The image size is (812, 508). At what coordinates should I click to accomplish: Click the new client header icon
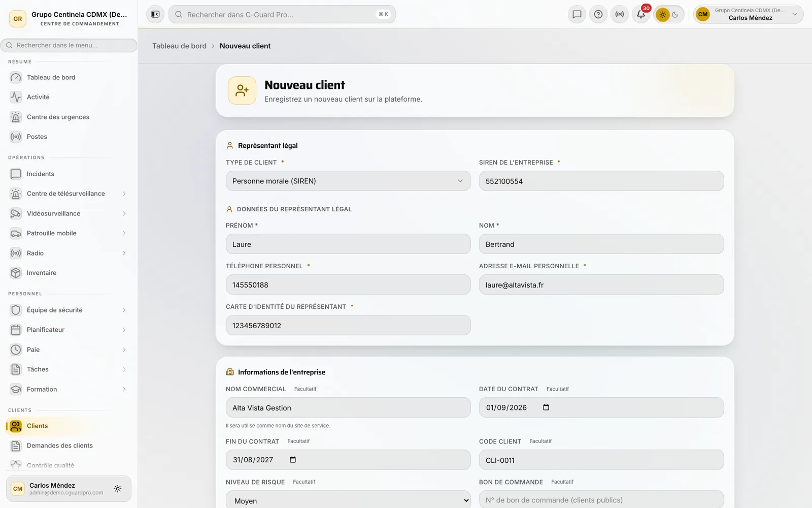pos(242,90)
